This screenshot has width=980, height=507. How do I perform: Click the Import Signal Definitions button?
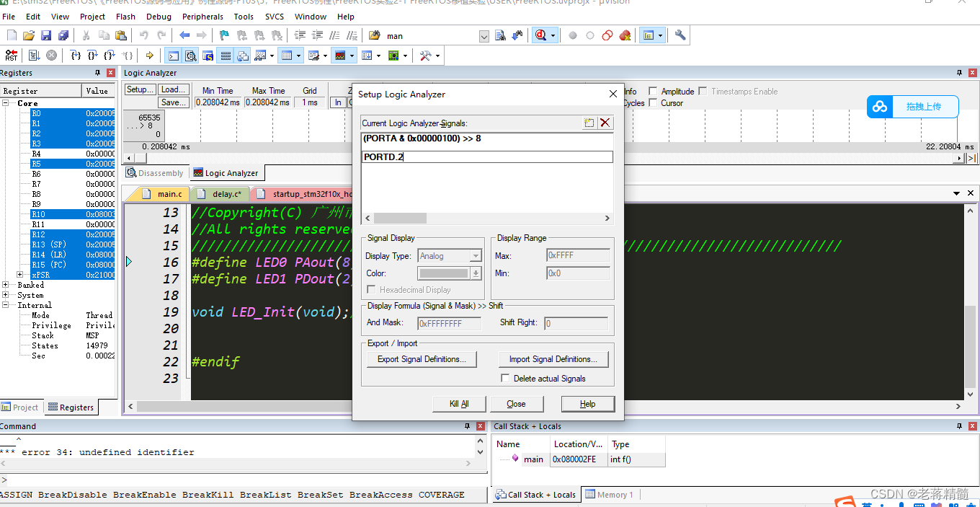(x=553, y=359)
